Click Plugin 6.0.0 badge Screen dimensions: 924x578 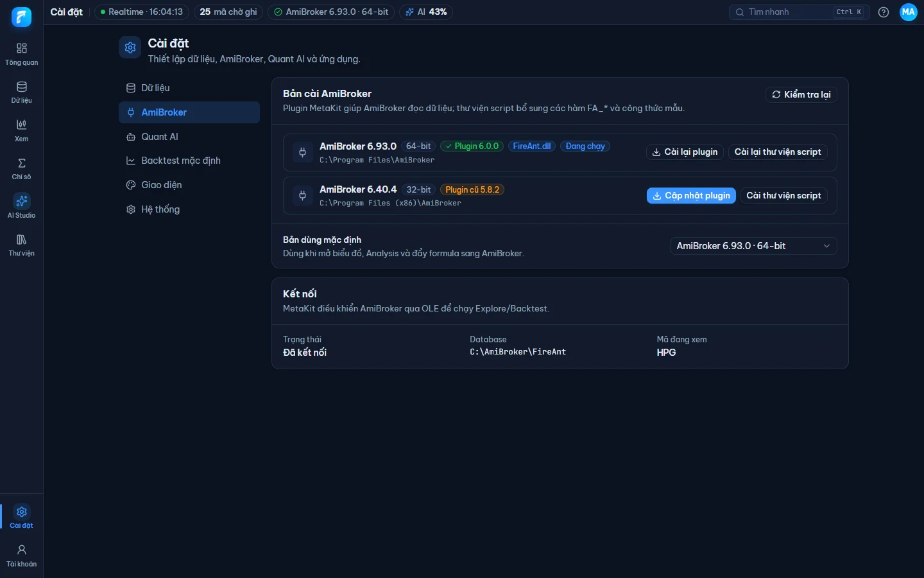pyautogui.click(x=472, y=146)
